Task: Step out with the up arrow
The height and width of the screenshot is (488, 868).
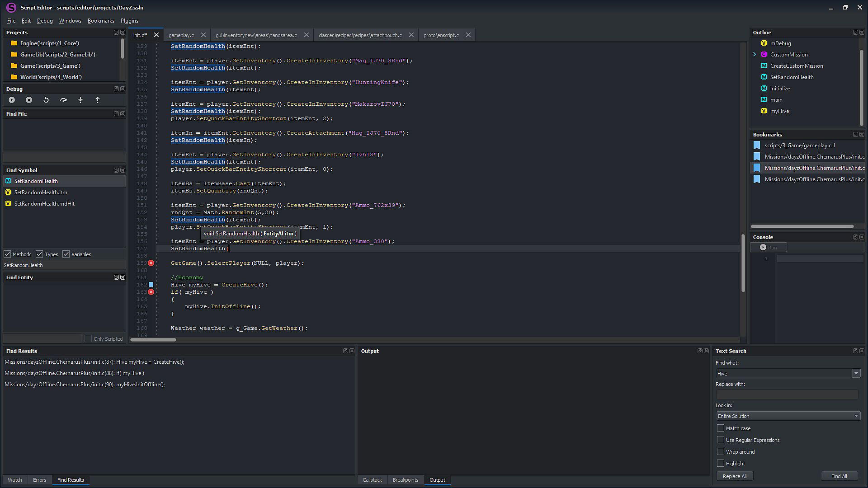Action: click(x=98, y=100)
